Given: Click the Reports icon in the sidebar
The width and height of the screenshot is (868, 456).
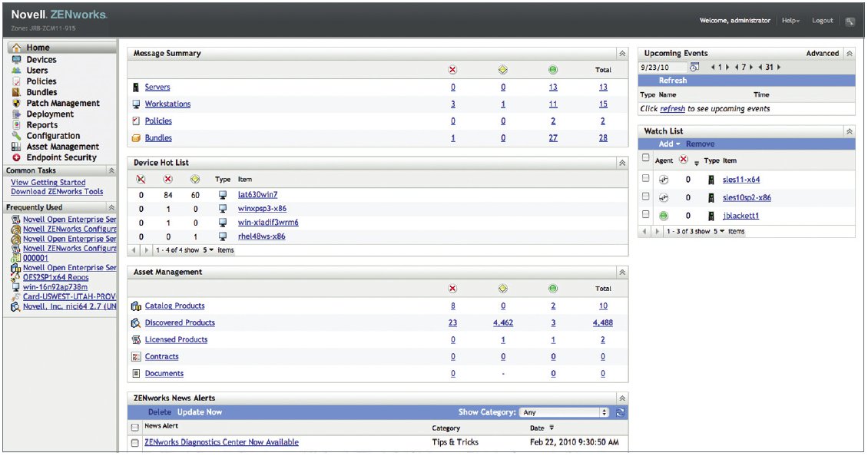Looking at the screenshot, I should pos(17,125).
